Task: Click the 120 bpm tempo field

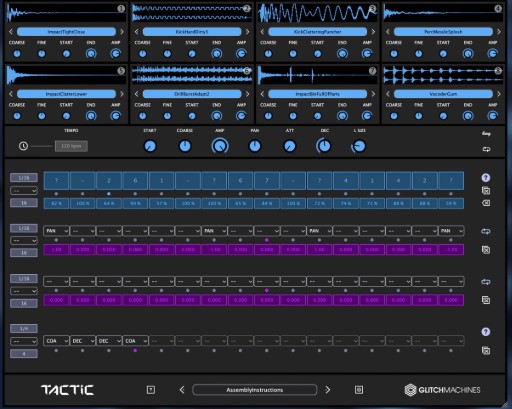Action: click(x=71, y=146)
